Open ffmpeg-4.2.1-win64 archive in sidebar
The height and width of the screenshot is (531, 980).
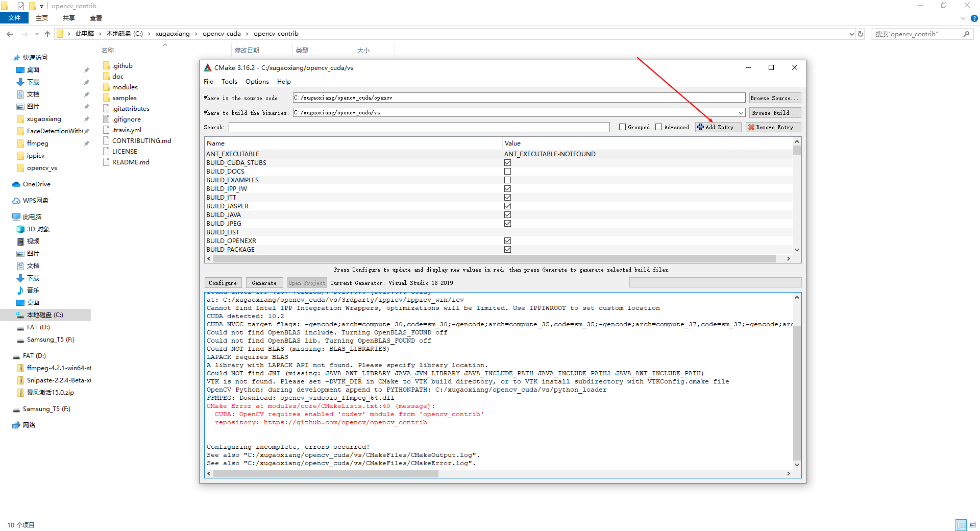(x=58, y=368)
